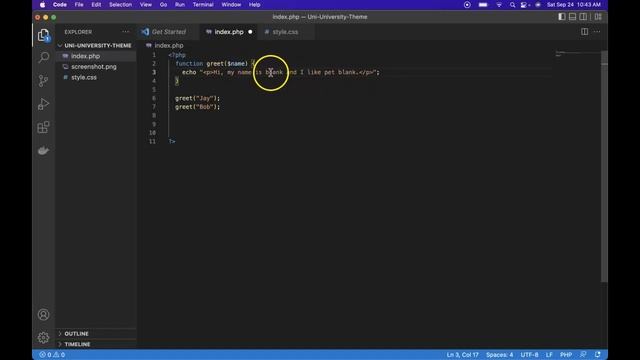Viewport: 640px width, 360px height.
Task: Click the code minimap preview
Action: (578, 55)
